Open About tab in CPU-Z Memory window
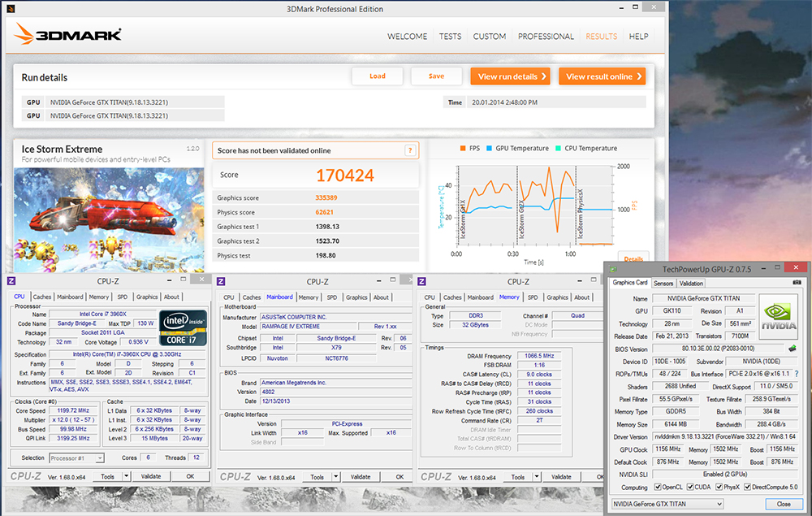Image resolution: width=812 pixels, height=516 pixels. [x=581, y=297]
